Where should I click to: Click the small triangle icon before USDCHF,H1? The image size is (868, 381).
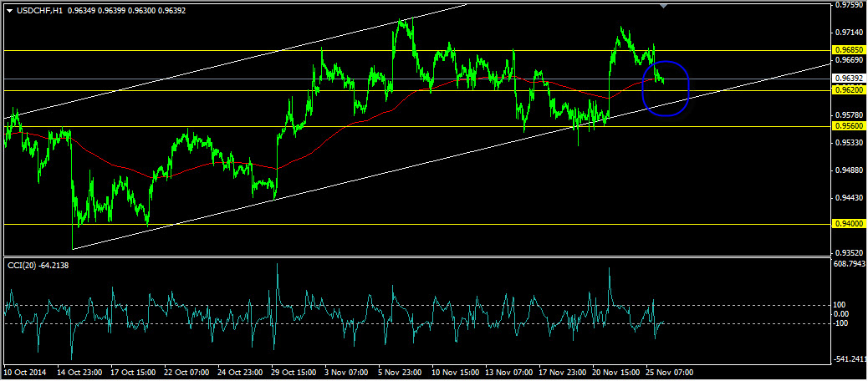click(x=10, y=10)
